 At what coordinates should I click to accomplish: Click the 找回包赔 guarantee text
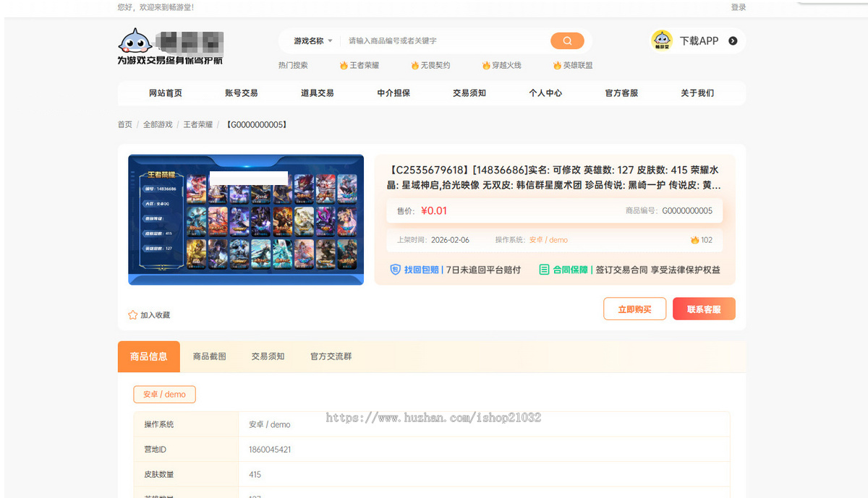click(422, 270)
